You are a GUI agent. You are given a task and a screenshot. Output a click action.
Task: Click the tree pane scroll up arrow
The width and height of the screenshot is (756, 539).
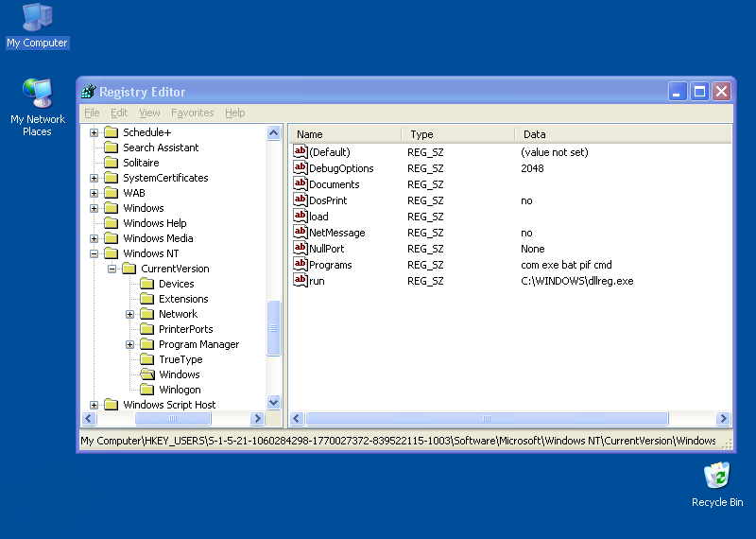[273, 132]
